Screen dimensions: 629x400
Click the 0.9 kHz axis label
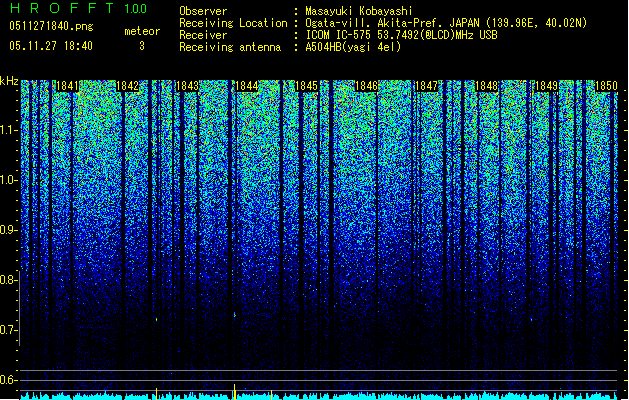pyautogui.click(x=8, y=230)
